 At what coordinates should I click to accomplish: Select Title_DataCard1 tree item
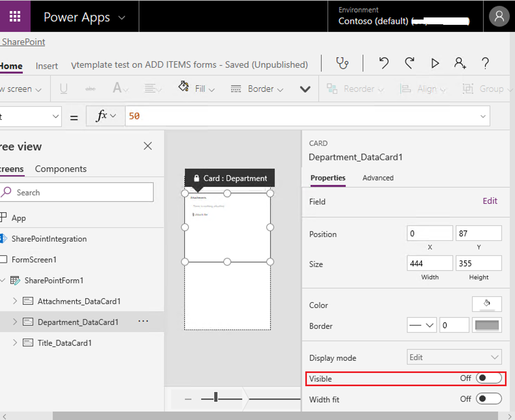click(64, 343)
